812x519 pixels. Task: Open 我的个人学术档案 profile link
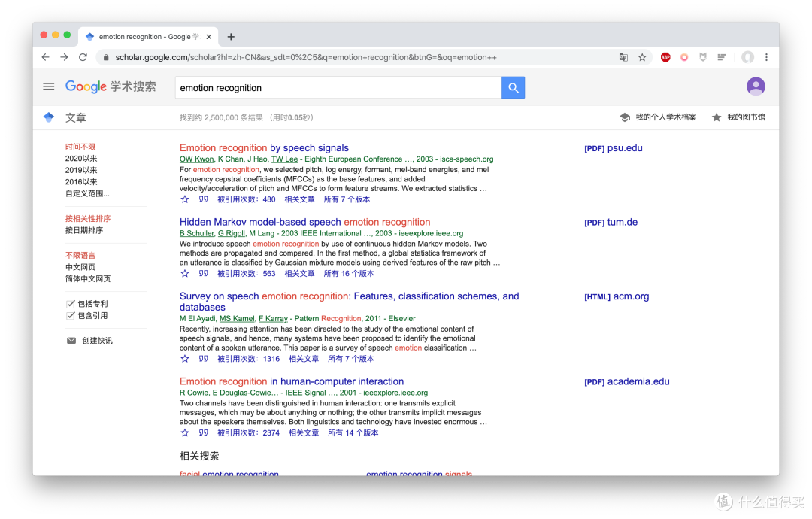coord(658,117)
